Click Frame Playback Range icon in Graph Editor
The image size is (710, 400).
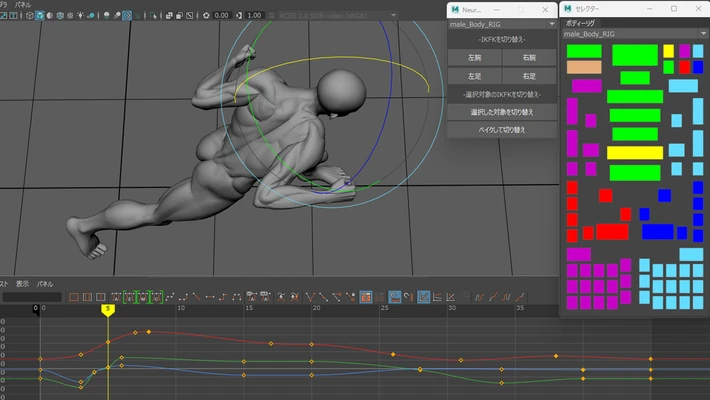[x=87, y=297]
